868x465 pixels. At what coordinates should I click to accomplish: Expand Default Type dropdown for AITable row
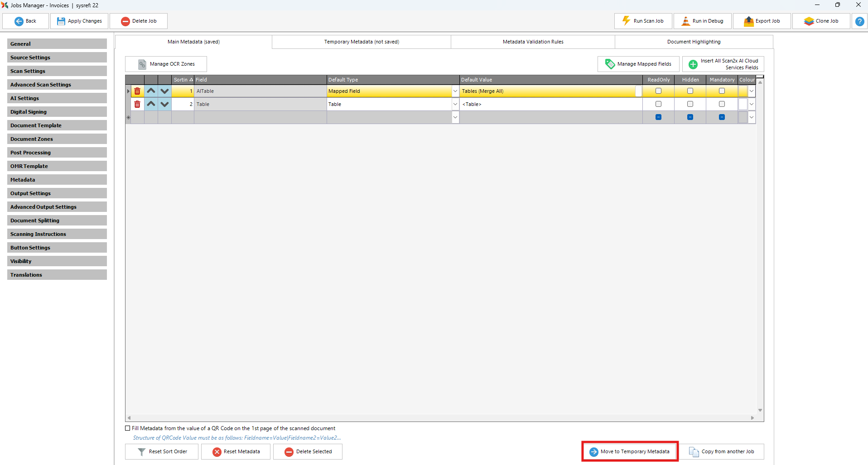coord(455,91)
